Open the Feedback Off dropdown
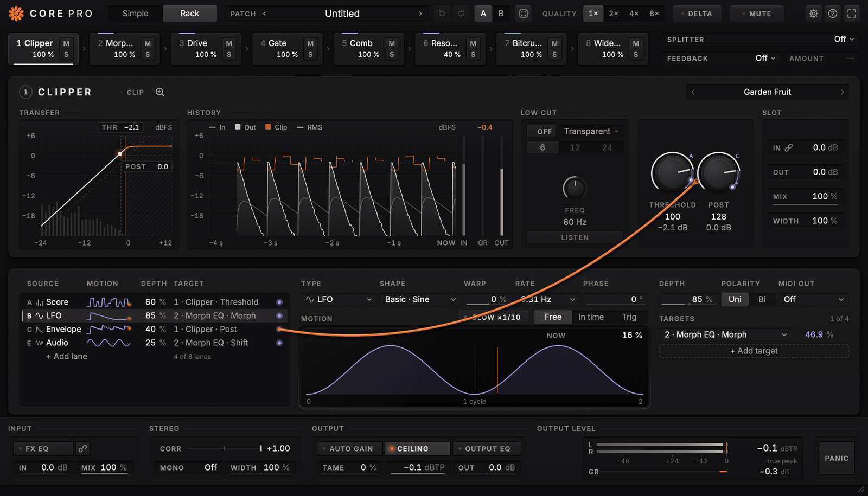The height and width of the screenshot is (496, 868). tap(765, 58)
